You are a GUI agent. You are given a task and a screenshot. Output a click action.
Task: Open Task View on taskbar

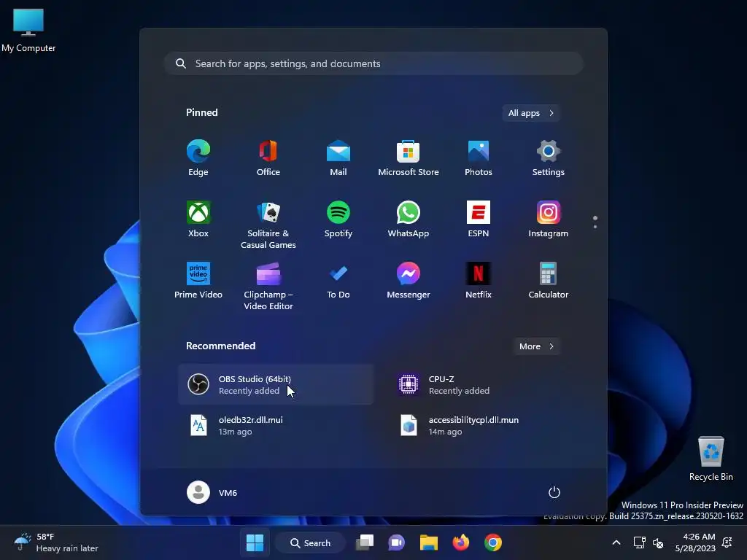[365, 542]
